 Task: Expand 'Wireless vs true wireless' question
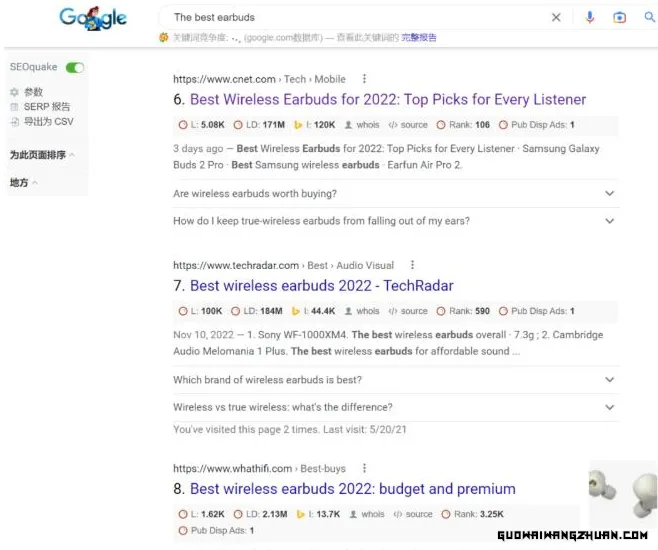[x=396, y=407]
